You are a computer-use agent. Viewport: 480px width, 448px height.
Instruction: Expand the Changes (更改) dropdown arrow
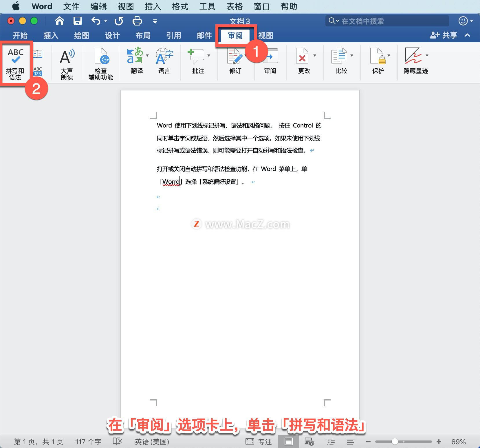[315, 55]
